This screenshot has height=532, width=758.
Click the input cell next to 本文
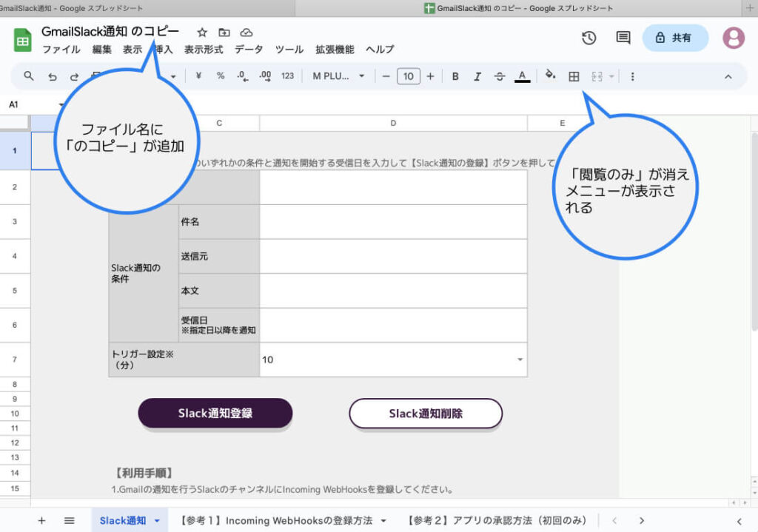[x=393, y=290]
